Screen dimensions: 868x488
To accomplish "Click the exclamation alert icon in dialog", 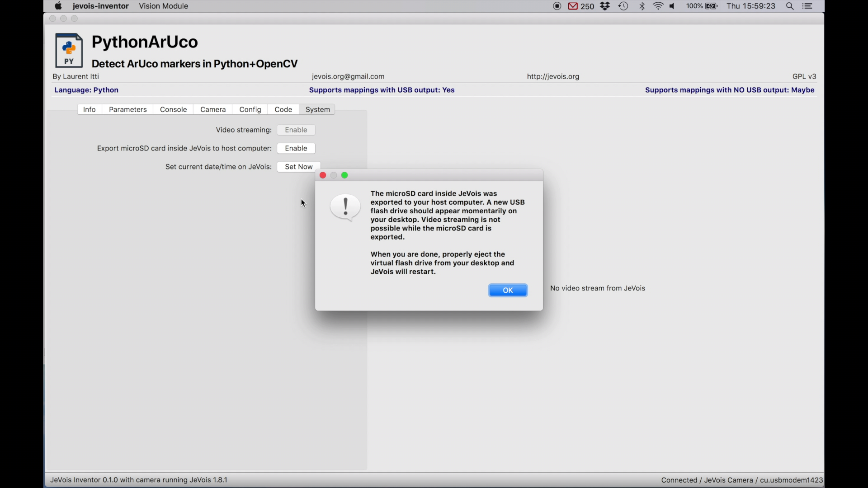I will (346, 208).
